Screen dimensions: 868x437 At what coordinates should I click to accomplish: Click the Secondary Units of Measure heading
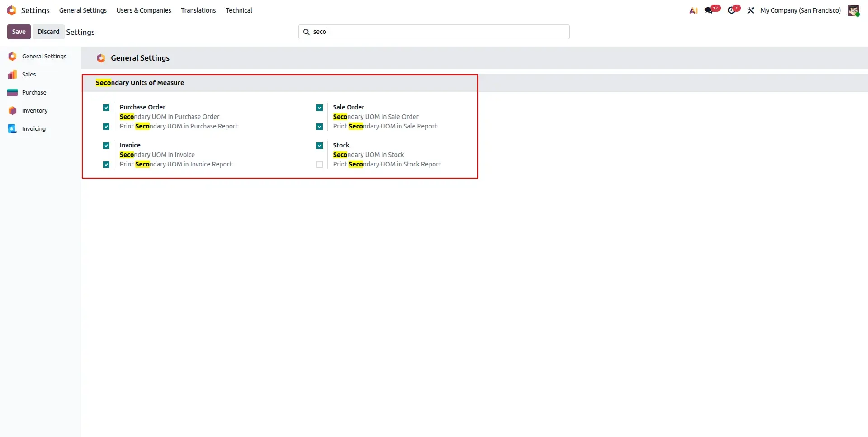coord(140,83)
